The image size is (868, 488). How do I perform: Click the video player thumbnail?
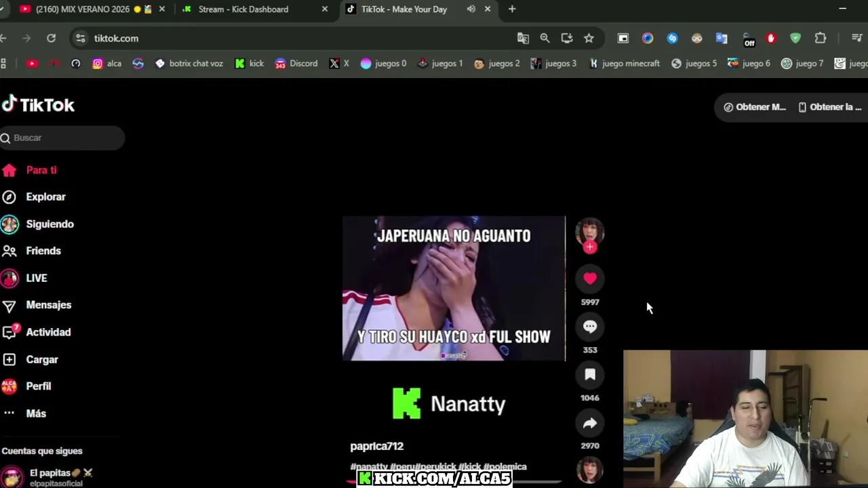click(x=454, y=288)
